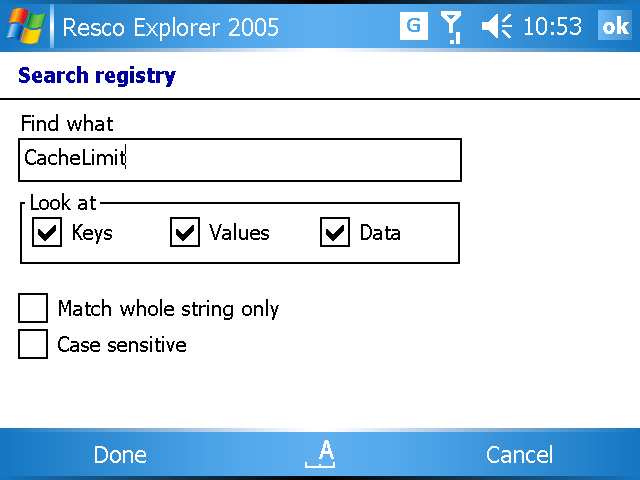Focus the Find what text box

tap(240, 160)
